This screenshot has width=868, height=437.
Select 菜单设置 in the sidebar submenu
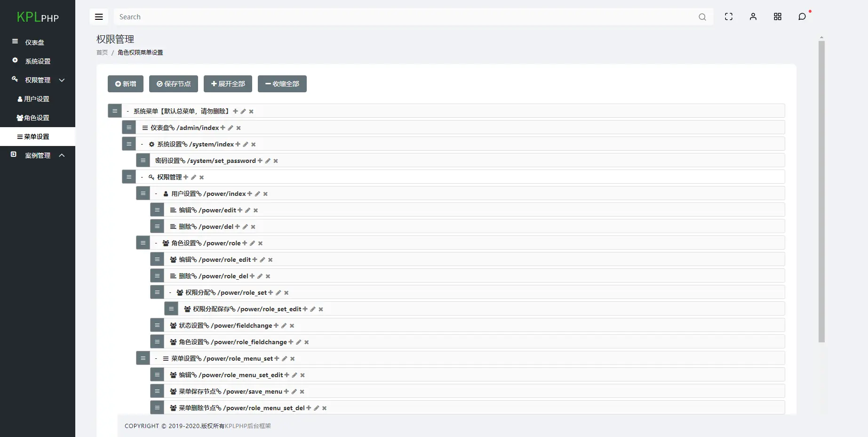pyautogui.click(x=38, y=137)
